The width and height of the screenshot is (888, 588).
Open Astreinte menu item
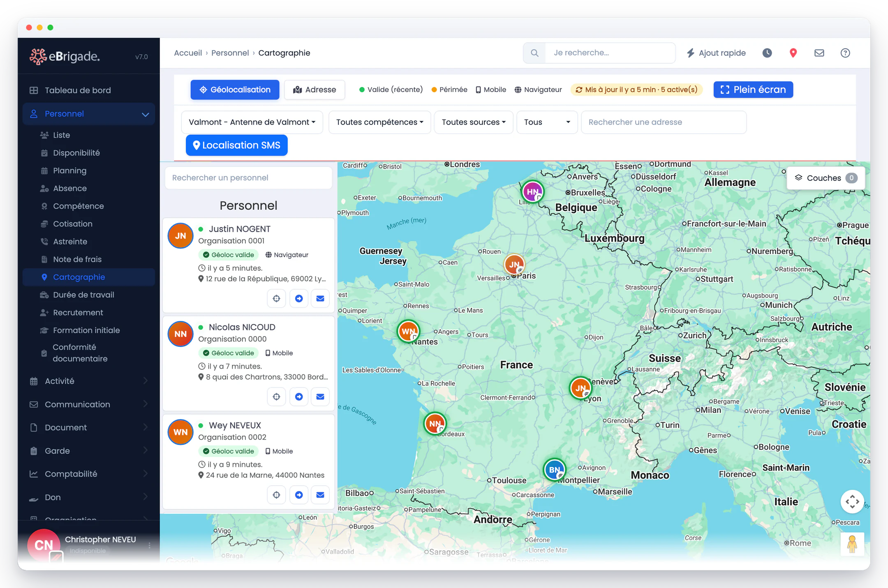[x=89, y=242]
